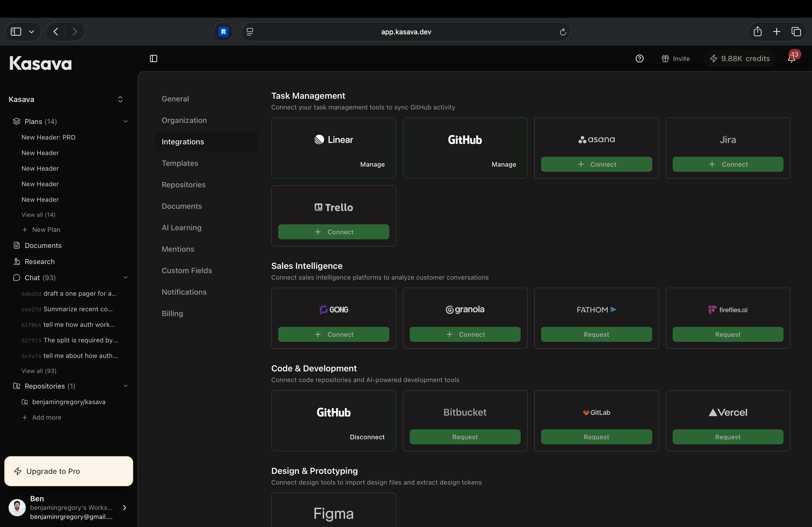Collapse the Plans section chevron

click(x=126, y=121)
